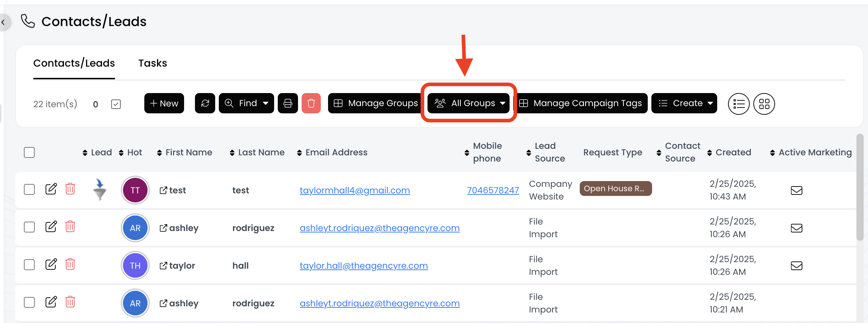Click the refresh contacts icon button

coord(205,104)
